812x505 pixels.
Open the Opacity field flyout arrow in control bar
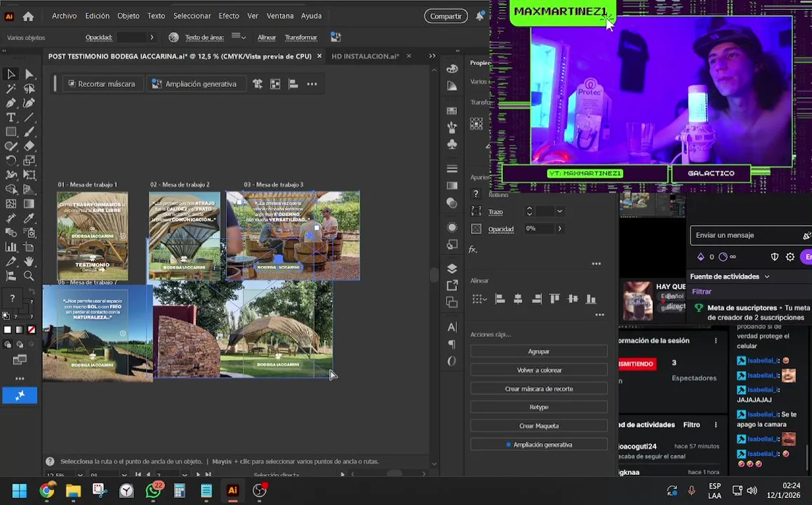(152, 37)
